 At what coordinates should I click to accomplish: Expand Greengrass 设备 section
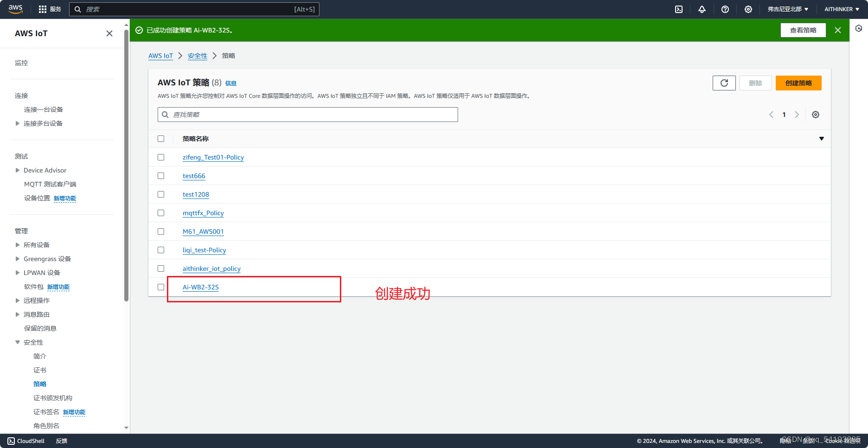[18, 259]
